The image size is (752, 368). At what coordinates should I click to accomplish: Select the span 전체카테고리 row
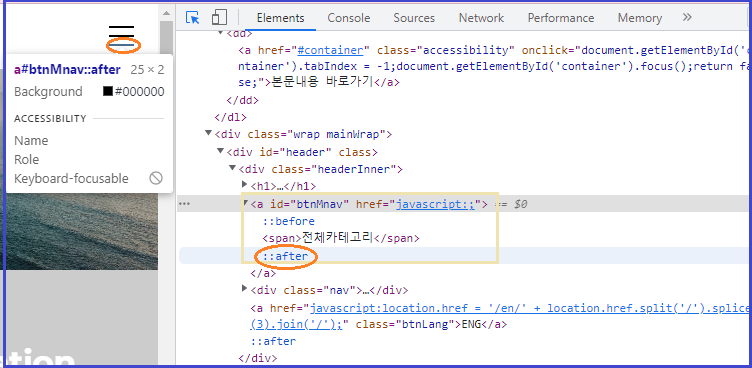(341, 238)
